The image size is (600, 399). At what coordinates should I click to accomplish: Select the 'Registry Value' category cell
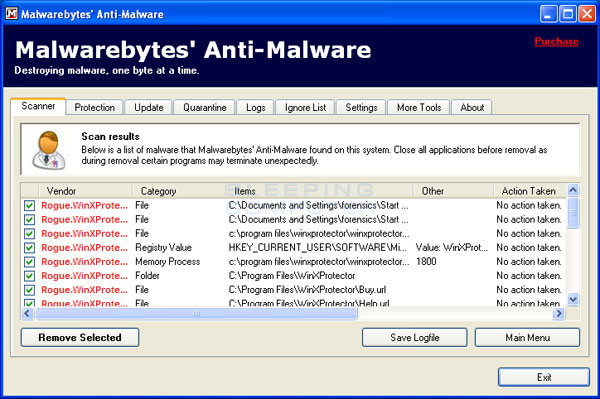point(163,248)
